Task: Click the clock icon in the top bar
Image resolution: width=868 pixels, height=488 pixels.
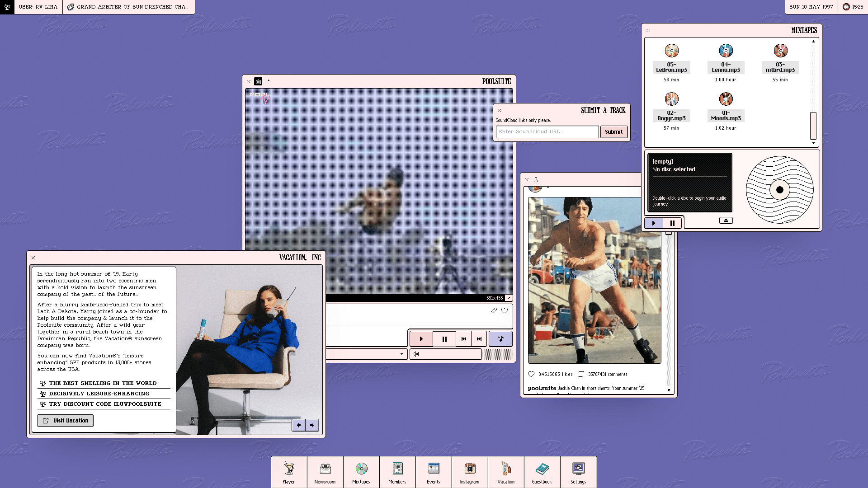Action: (x=846, y=7)
